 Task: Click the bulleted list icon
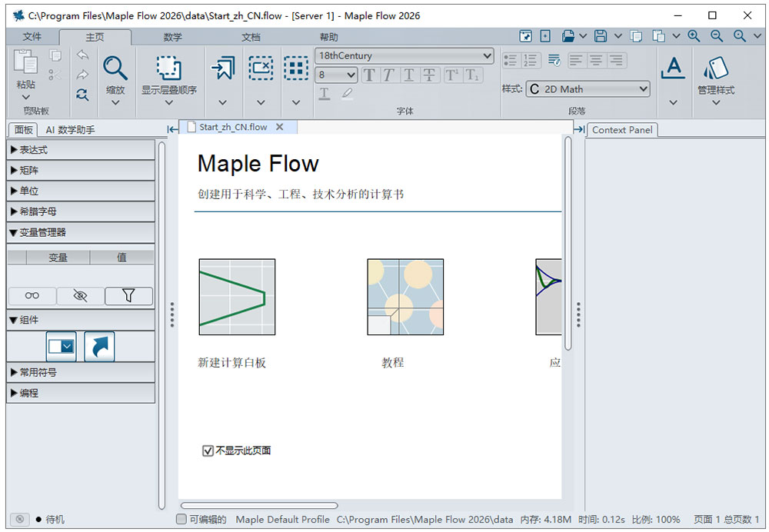pos(511,60)
